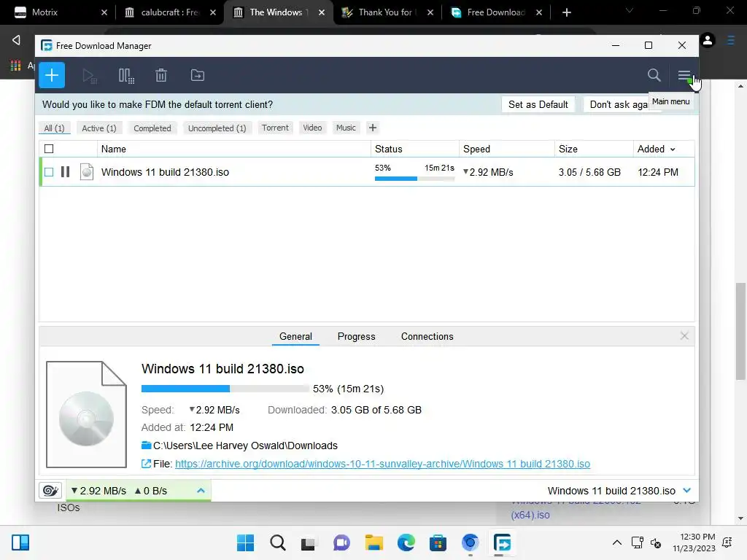Open the Windows Start menu

point(245,542)
